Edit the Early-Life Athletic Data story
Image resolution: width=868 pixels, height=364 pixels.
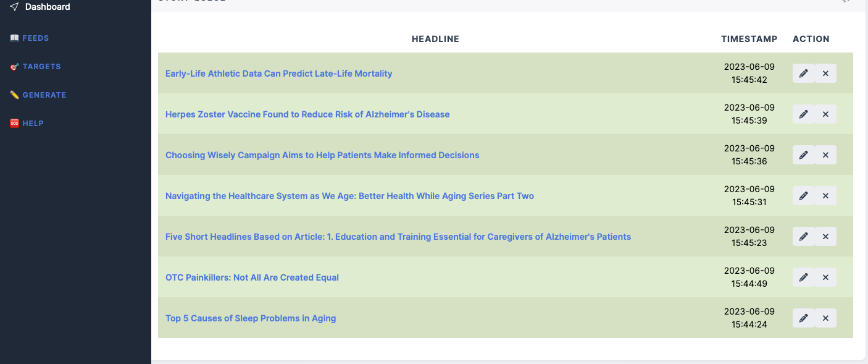coord(803,74)
